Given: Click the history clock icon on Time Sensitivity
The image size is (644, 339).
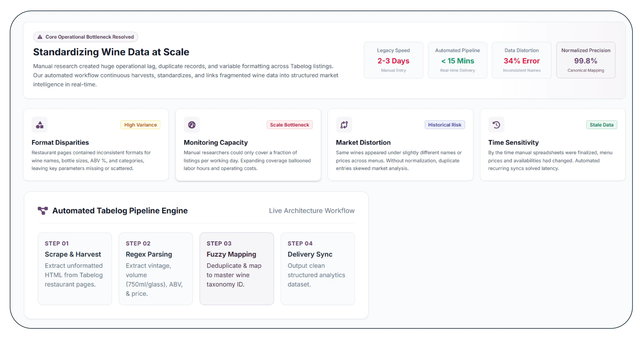Looking at the screenshot, I should [x=496, y=125].
